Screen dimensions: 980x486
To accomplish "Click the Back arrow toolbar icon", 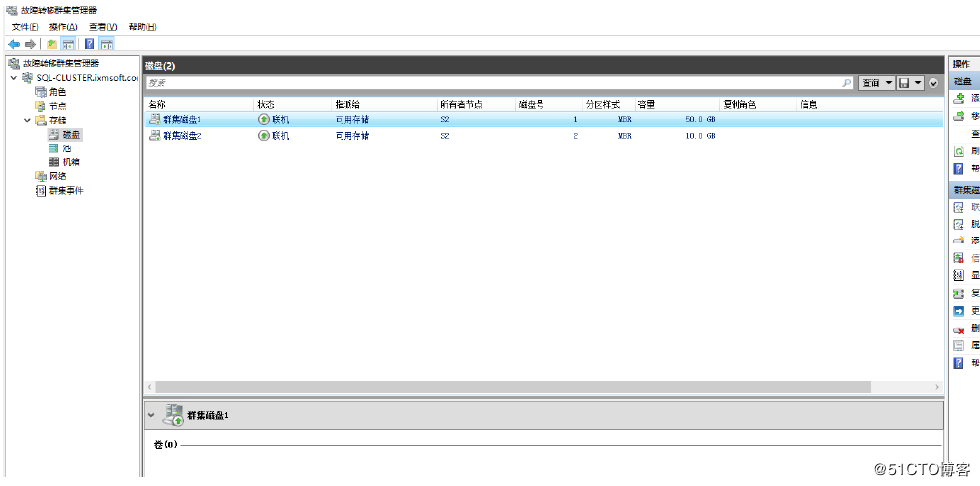I will point(14,45).
